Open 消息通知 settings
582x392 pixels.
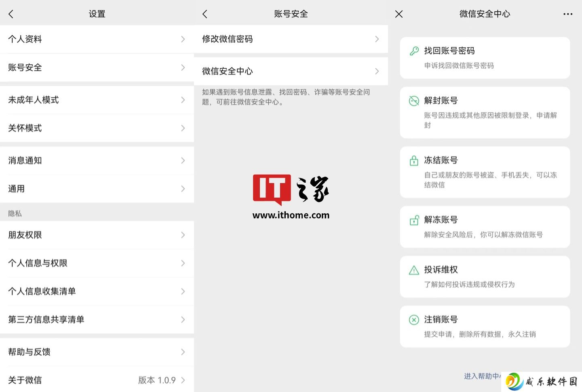click(x=97, y=160)
